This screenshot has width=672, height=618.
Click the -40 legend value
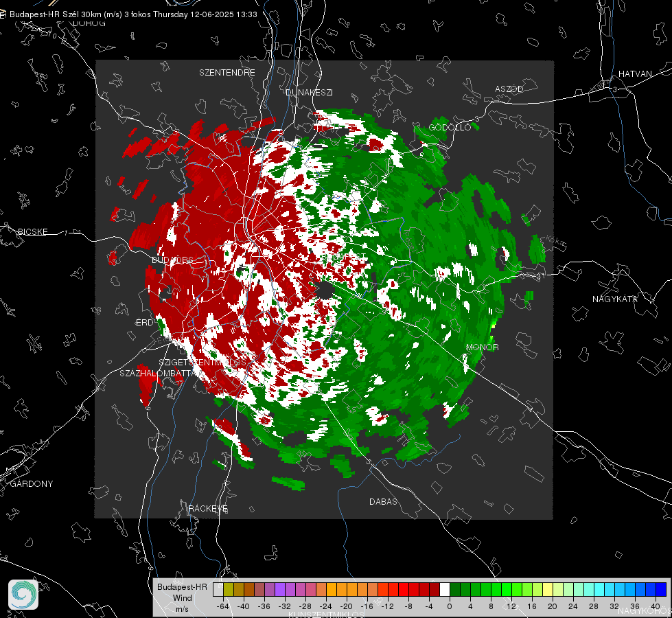[244, 606]
